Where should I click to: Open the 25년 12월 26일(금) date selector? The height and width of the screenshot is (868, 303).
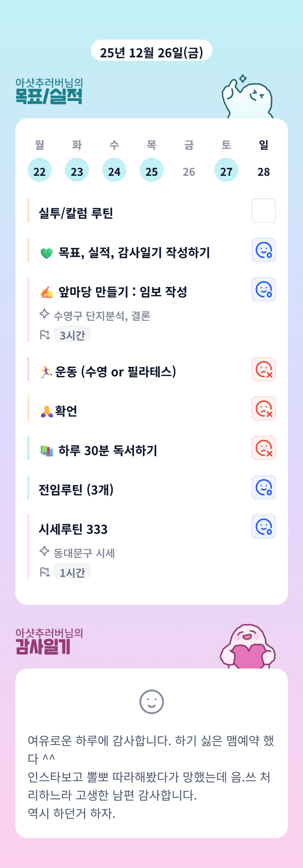click(151, 51)
